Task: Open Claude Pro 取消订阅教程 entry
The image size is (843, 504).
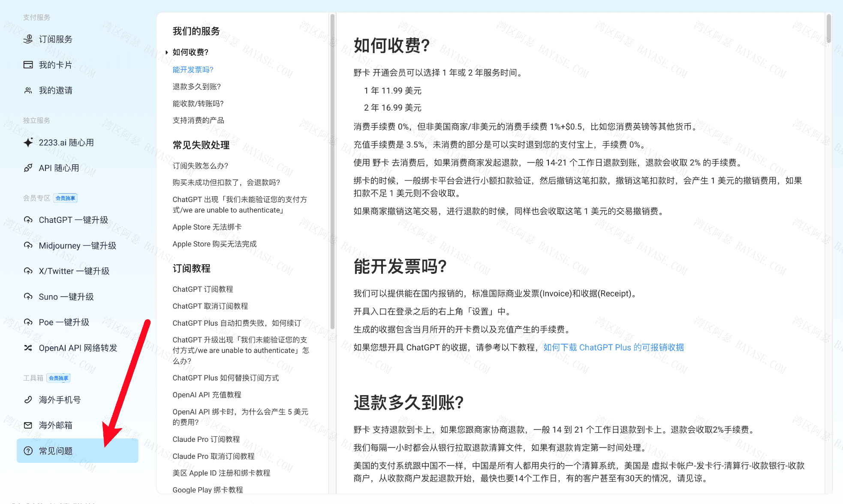Action: [214, 456]
